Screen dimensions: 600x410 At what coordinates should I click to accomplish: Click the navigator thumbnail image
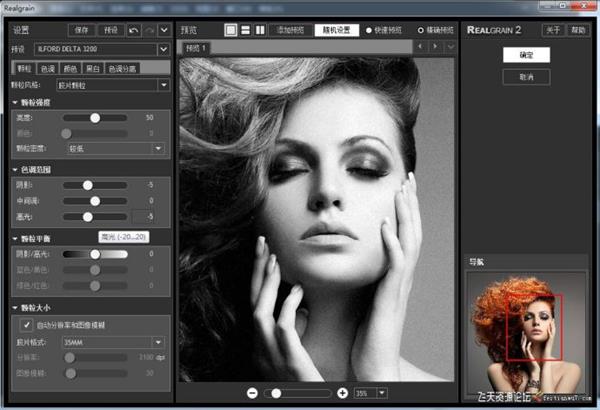point(529,330)
